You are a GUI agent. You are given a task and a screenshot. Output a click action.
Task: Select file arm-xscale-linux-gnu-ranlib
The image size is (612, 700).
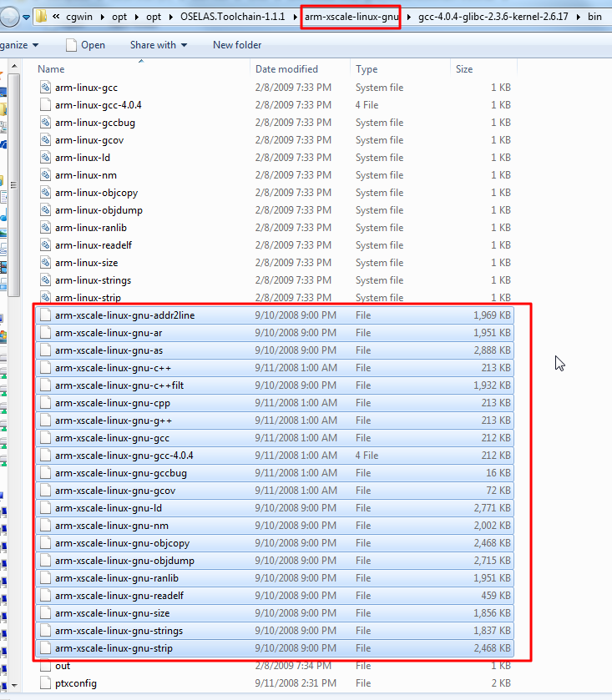pyautogui.click(x=275, y=578)
